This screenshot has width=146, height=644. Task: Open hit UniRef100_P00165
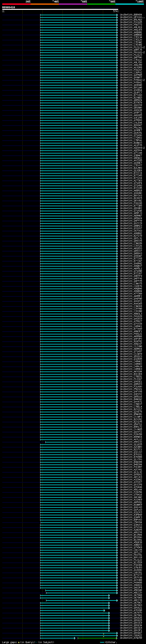(131, 22)
